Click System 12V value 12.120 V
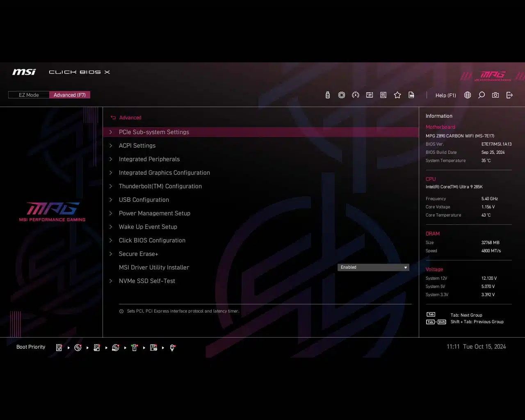This screenshot has width=525, height=420. point(489,278)
